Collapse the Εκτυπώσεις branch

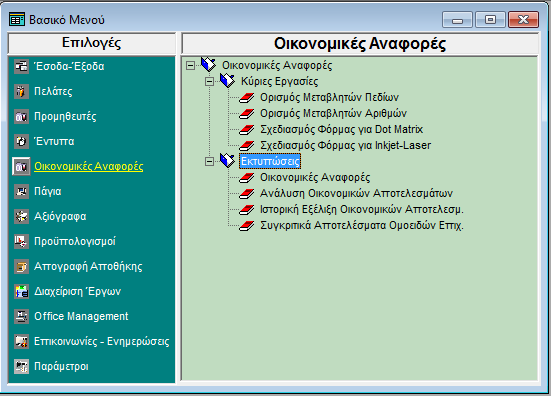(209, 162)
